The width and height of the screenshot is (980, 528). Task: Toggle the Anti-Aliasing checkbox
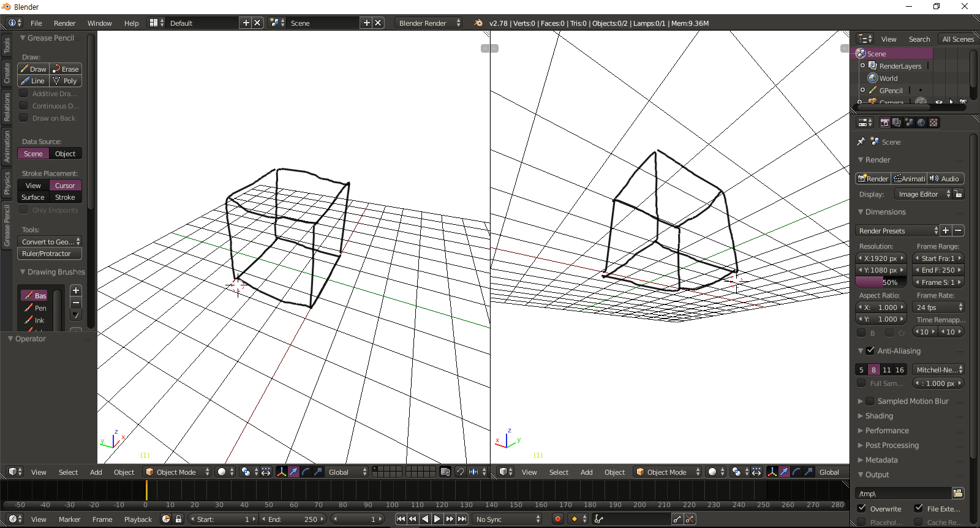[x=870, y=350]
